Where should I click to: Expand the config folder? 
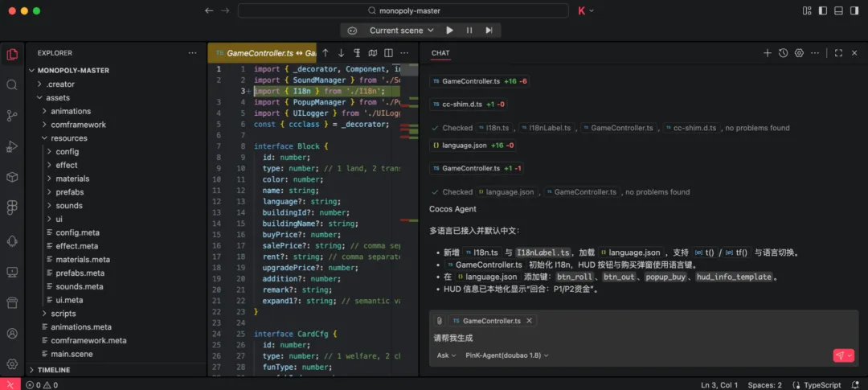pos(67,151)
